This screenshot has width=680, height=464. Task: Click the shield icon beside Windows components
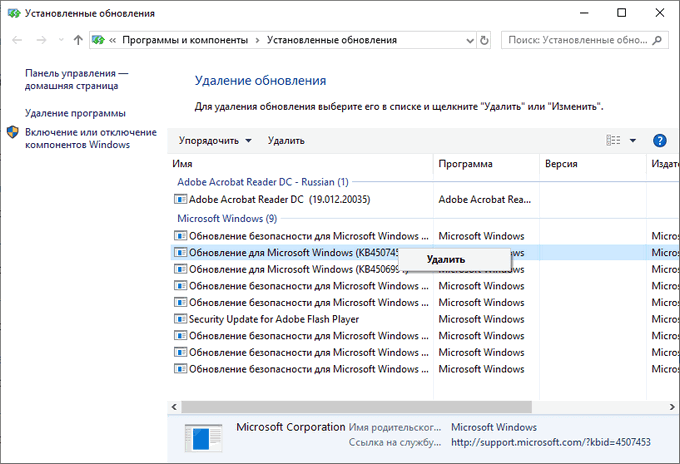13,132
